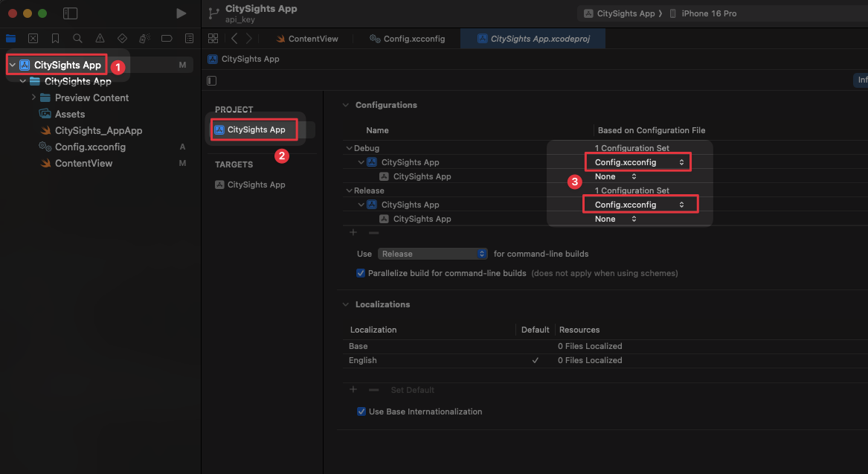The image size is (868, 474).
Task: Open Release Config.xcconfig dropdown
Action: (640, 205)
